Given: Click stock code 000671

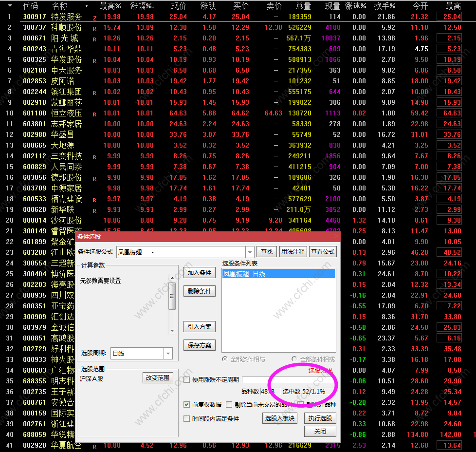Looking at the screenshot, I should click(x=35, y=38).
